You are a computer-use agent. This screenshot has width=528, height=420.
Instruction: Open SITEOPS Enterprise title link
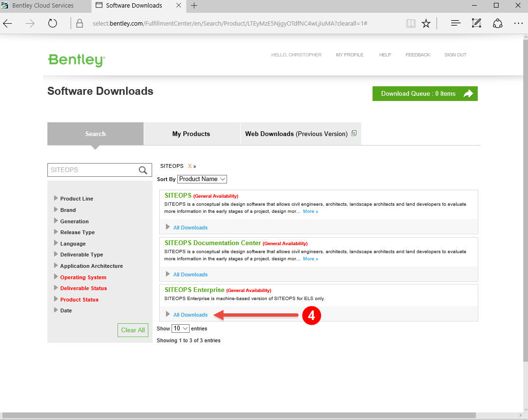194,290
